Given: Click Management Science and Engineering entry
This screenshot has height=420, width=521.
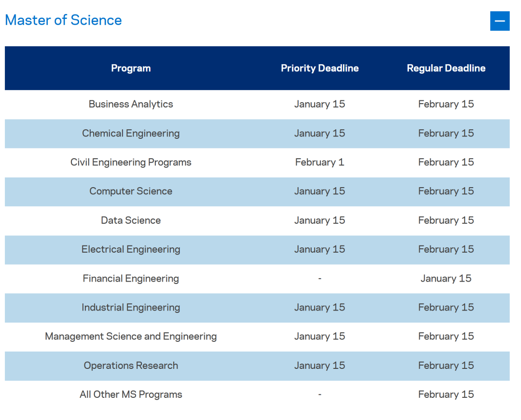Looking at the screenshot, I should click(x=131, y=337).
